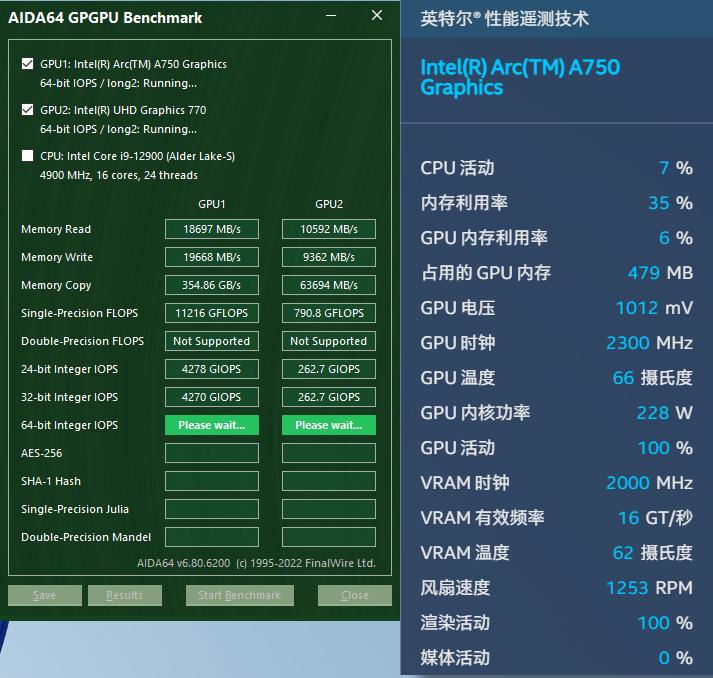Viewport: 713px width, 678px height.
Task: Click GPU 电压 1012 mV value
Action: click(x=654, y=308)
